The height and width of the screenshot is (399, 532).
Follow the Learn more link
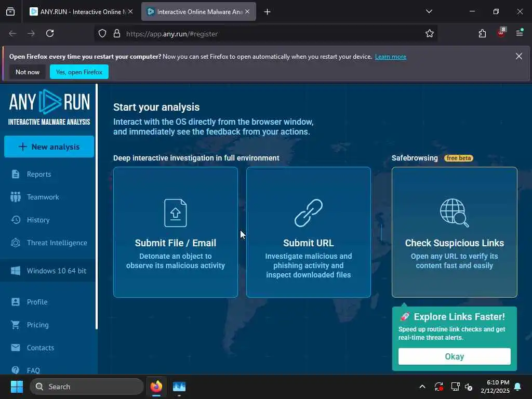pyautogui.click(x=391, y=57)
